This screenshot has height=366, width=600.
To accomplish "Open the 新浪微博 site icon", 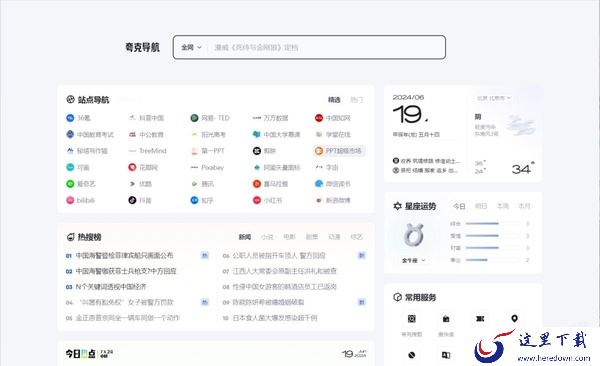I will tap(319, 200).
